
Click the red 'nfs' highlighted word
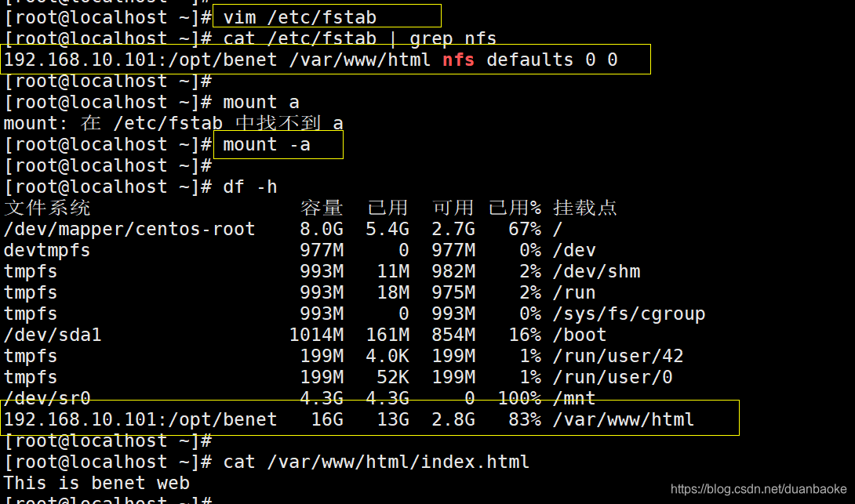pos(458,60)
